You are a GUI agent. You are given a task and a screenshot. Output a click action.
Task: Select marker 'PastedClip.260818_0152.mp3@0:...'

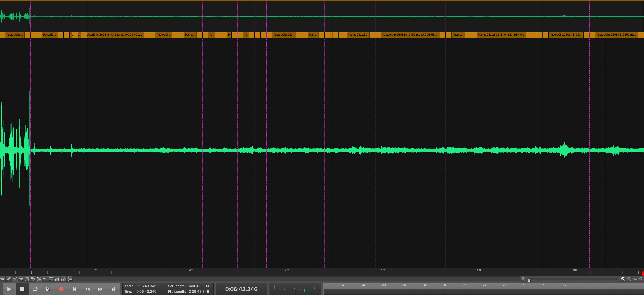[x=501, y=35]
